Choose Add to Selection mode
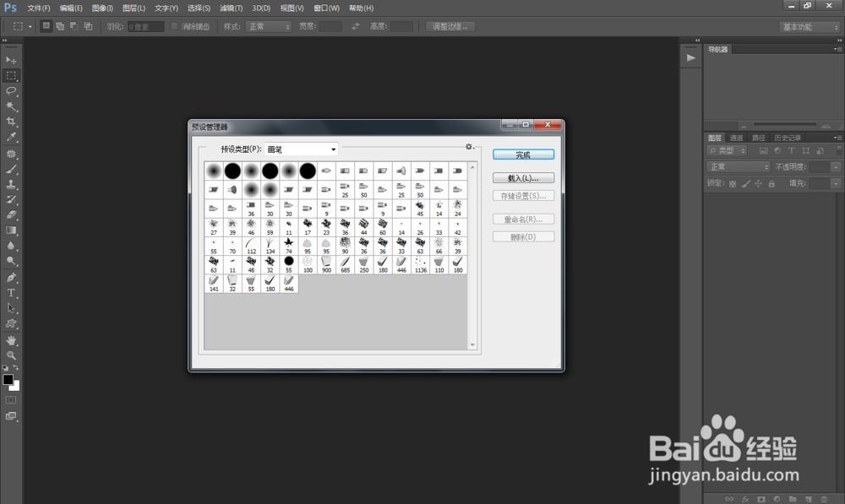This screenshot has height=504, width=845. [x=60, y=26]
